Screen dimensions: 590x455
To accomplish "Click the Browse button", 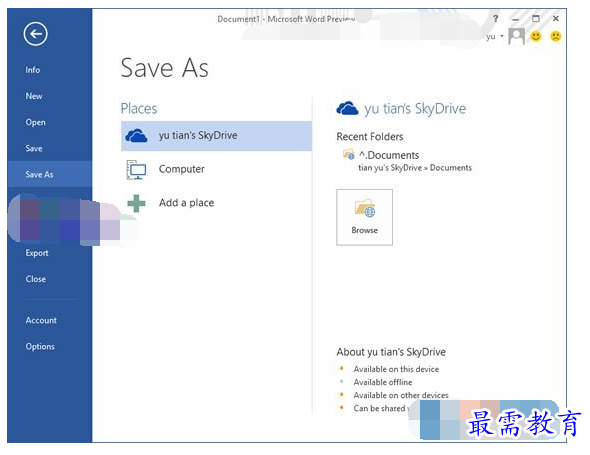I will (x=364, y=217).
